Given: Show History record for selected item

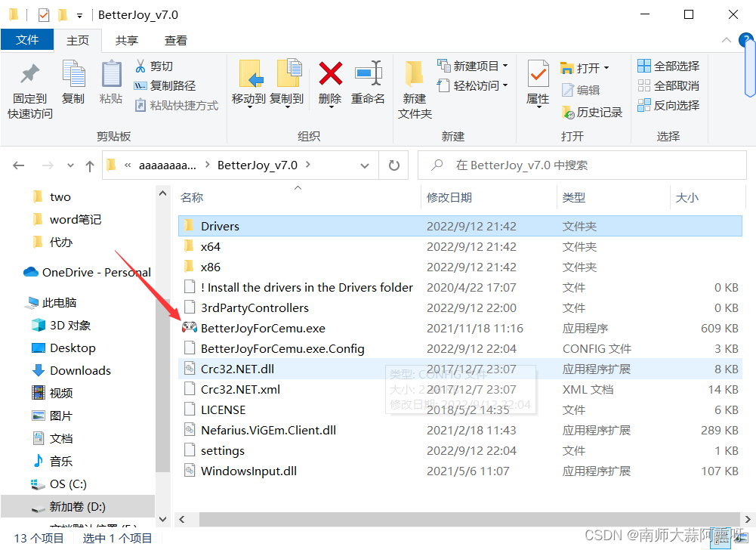Looking at the screenshot, I should tap(592, 113).
